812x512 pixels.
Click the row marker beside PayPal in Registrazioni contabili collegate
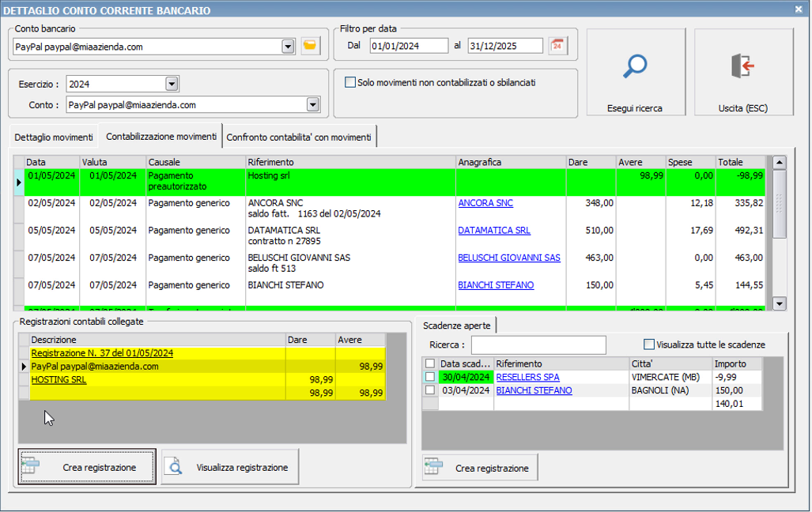[24, 367]
